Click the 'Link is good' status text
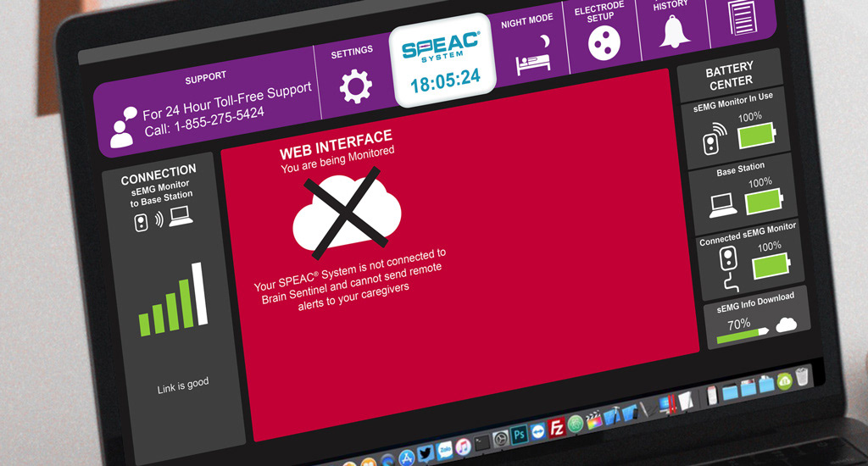The image size is (868, 466). pos(183,386)
